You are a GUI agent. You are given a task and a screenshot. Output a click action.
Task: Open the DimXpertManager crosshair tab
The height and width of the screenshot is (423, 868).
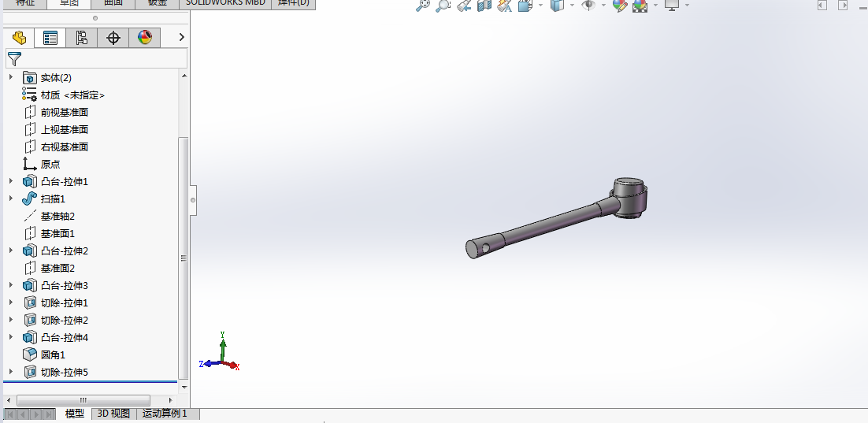tap(113, 38)
